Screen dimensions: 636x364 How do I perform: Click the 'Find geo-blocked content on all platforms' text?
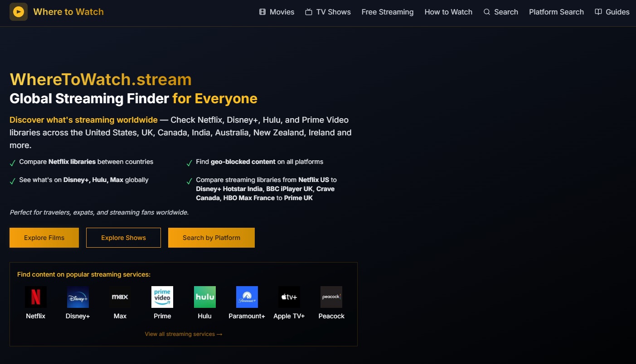click(259, 162)
